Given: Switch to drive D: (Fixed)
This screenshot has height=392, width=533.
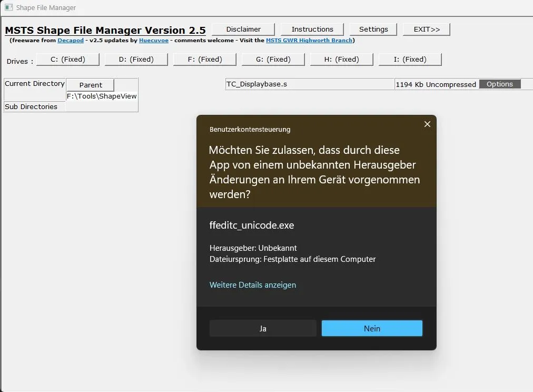Looking at the screenshot, I should 136,59.
